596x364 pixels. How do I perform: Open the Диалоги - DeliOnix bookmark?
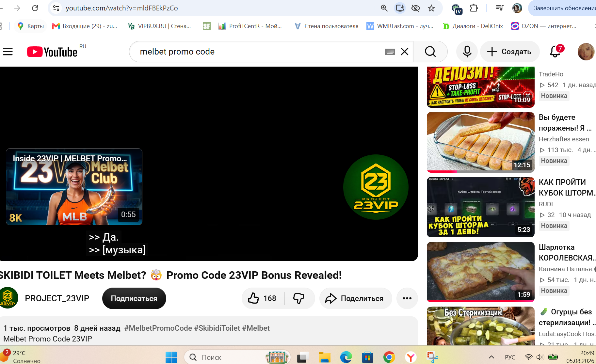click(x=473, y=26)
